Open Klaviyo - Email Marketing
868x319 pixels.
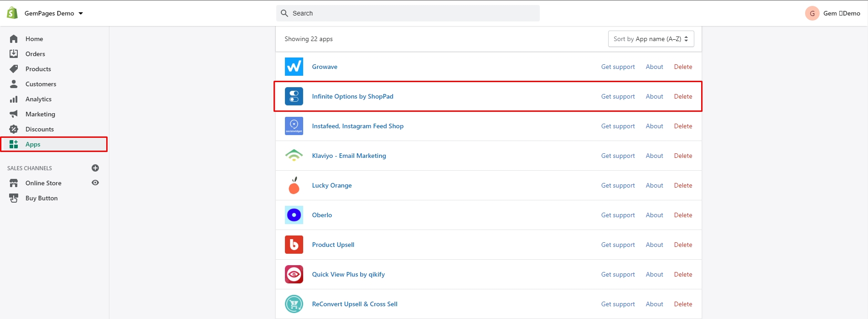349,156
